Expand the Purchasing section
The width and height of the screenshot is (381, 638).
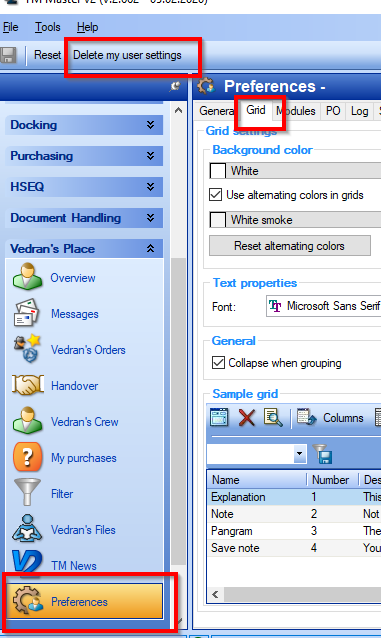[x=84, y=156]
